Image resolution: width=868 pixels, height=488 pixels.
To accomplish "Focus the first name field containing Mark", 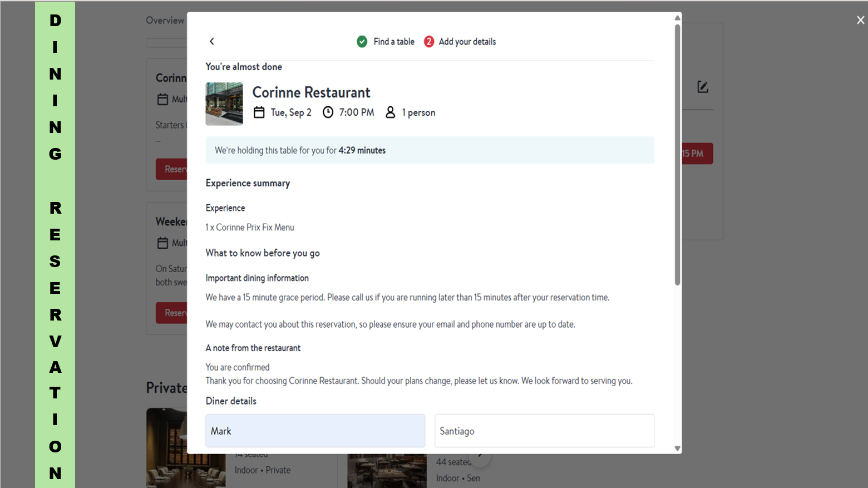I will 315,431.
